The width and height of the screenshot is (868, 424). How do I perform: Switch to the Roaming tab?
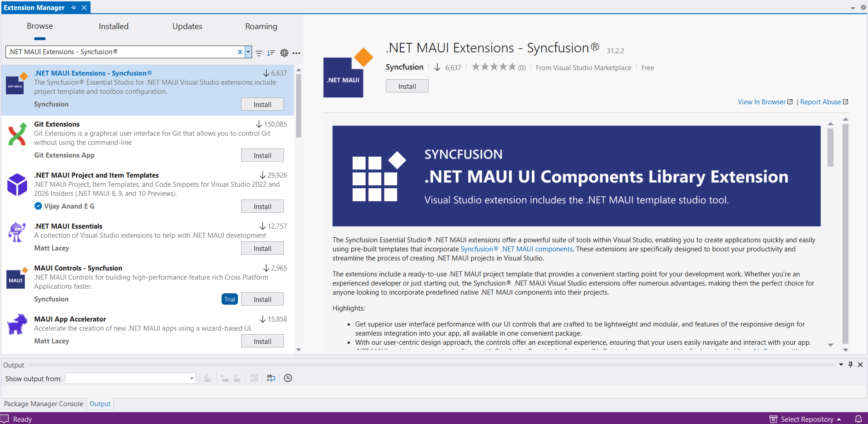click(x=261, y=26)
